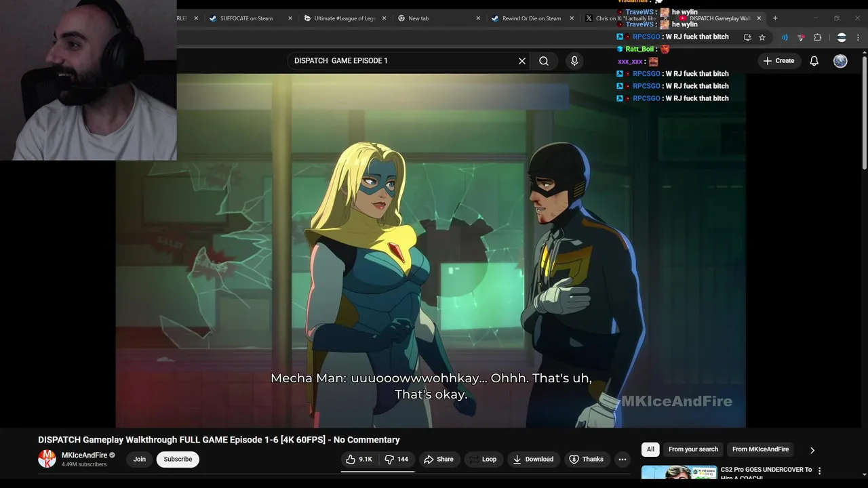Viewport: 868px width, 488px height.
Task: Open the YouTube account avatar menu
Action: click(840, 61)
